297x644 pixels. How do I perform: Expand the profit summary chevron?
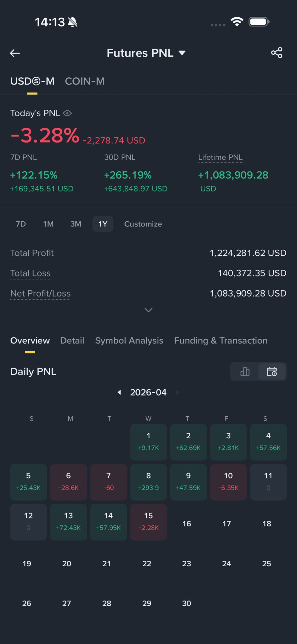(x=148, y=310)
